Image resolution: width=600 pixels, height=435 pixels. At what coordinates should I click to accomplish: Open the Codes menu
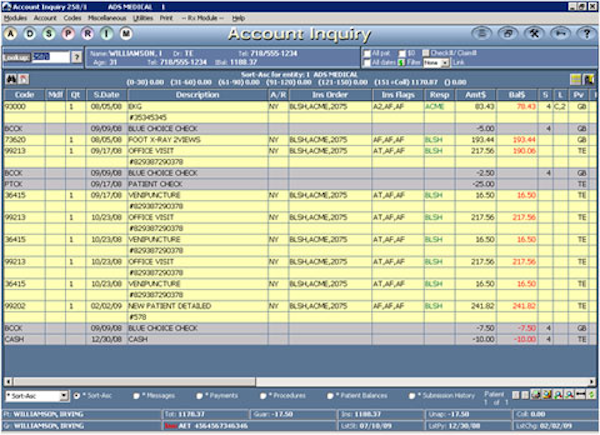(x=73, y=18)
